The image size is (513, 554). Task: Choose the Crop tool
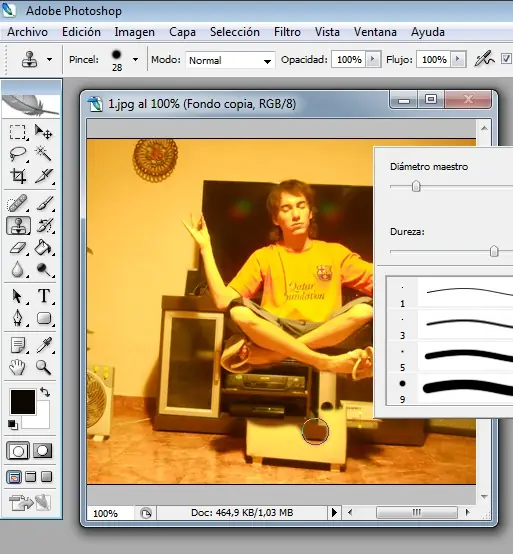click(18, 176)
